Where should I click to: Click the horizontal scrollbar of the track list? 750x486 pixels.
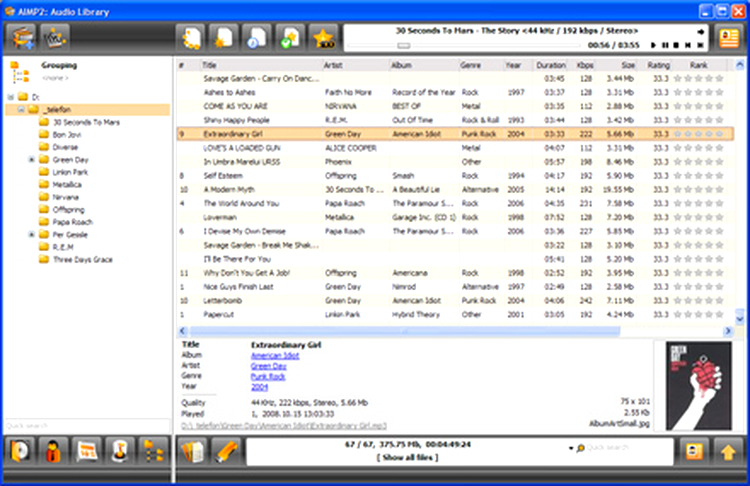tap(405, 331)
